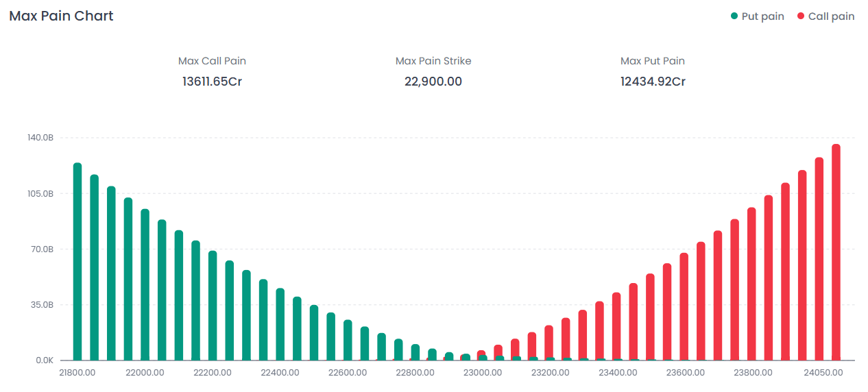Click the Max Put Pain value 12434.92Cr
Viewport: 868px width, 392px height.
point(653,82)
